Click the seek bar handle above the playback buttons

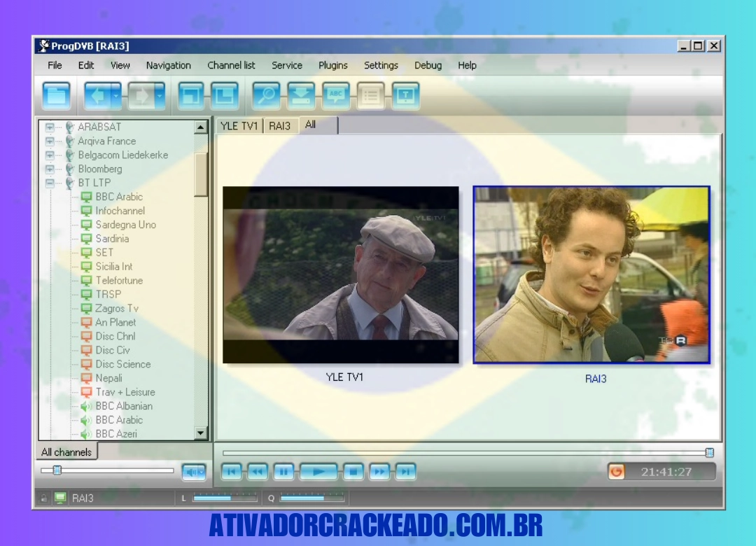(x=709, y=452)
